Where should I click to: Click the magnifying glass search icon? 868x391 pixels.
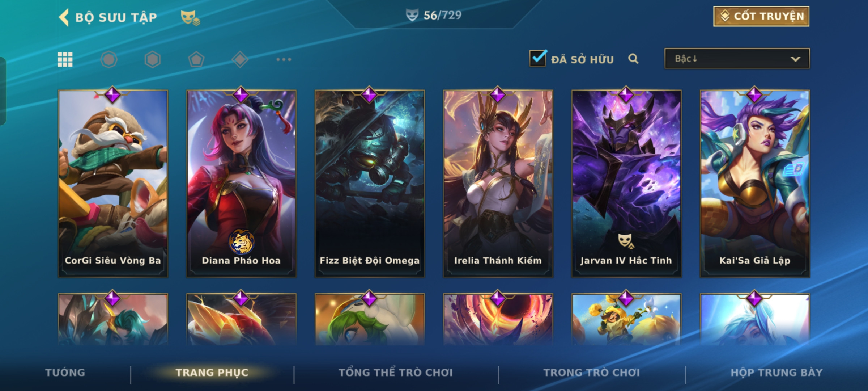point(633,59)
